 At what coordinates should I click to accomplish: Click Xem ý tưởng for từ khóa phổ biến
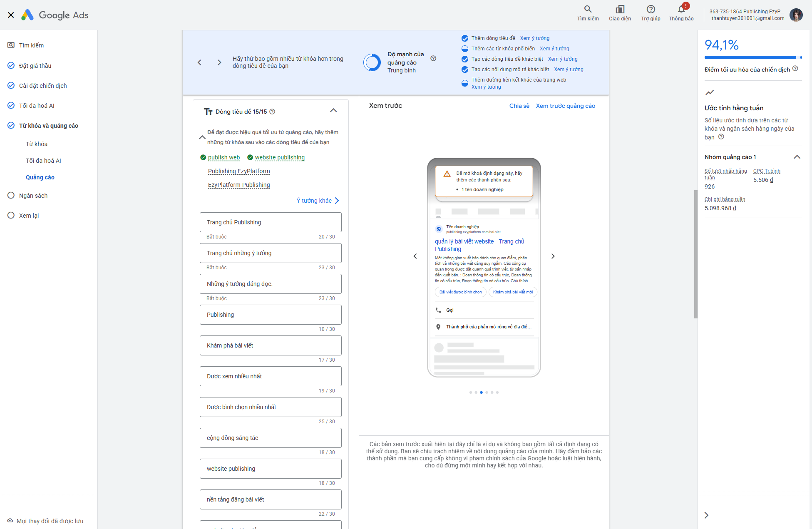(554, 49)
